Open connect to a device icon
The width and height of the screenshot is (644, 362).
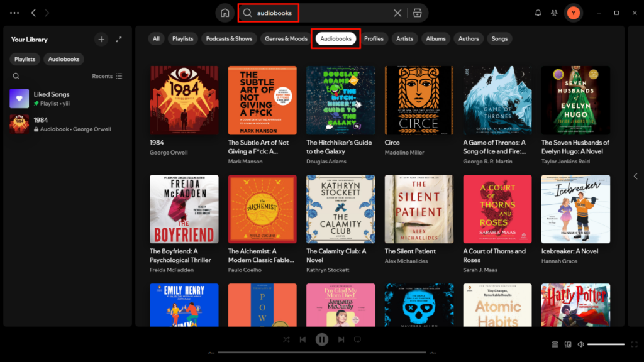coord(568,344)
